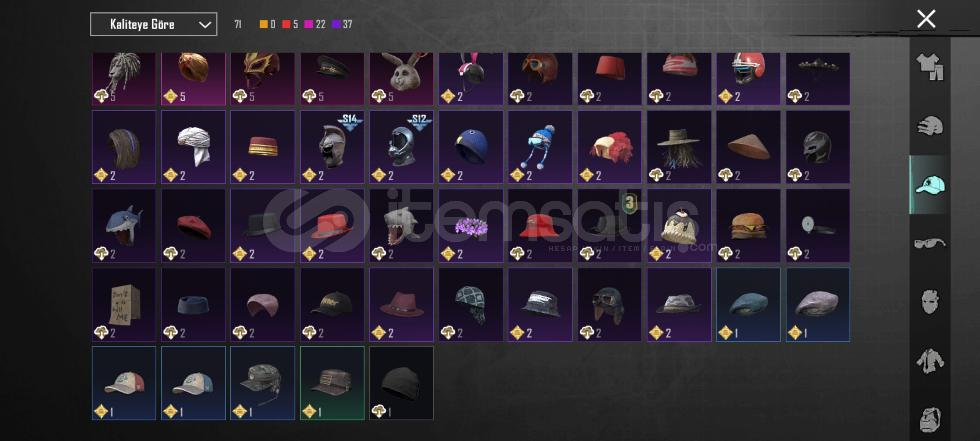Select the hamburger hat item
980x441 pixels.
pos(748,225)
